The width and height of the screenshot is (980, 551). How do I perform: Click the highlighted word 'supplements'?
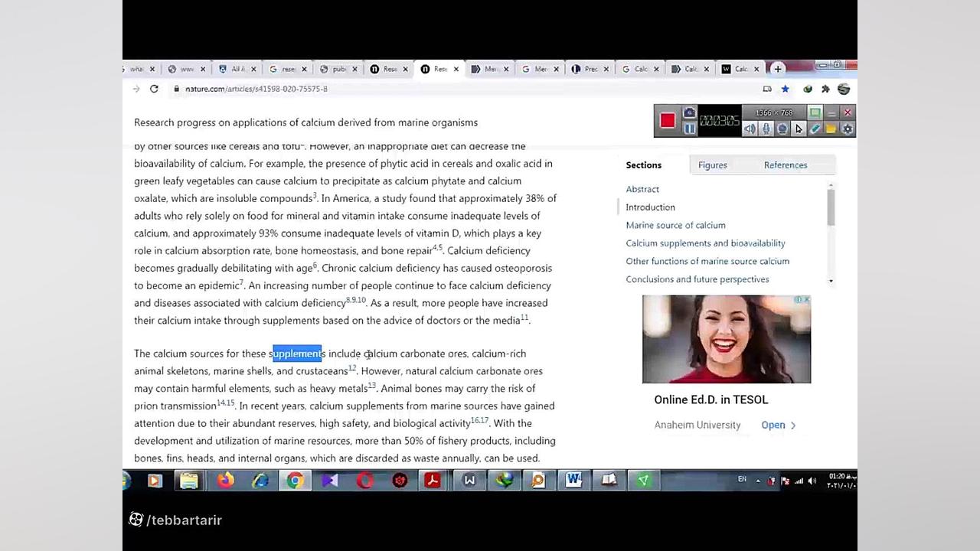[297, 354]
